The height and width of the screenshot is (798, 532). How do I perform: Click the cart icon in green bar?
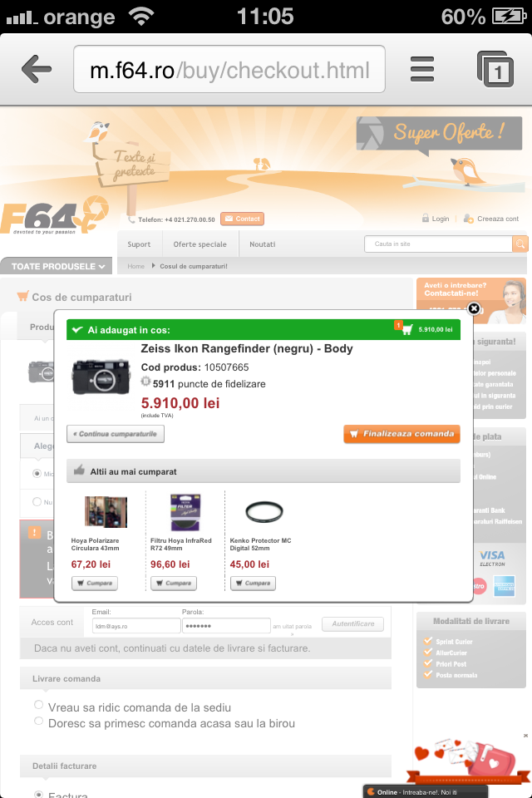[406, 329]
